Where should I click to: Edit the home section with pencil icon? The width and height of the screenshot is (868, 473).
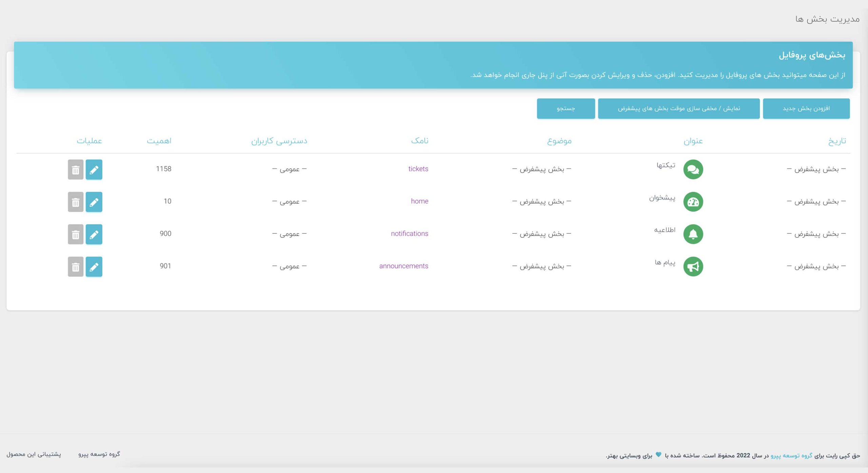(x=94, y=202)
